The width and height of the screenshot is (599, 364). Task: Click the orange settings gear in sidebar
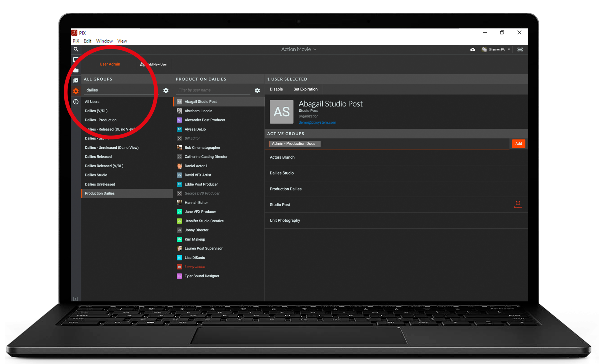tap(76, 91)
